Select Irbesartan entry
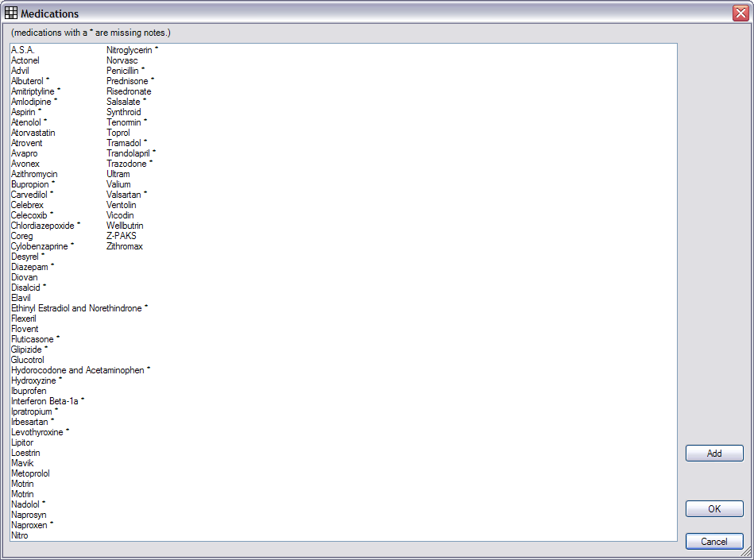The width and height of the screenshot is (754, 560). (x=33, y=422)
